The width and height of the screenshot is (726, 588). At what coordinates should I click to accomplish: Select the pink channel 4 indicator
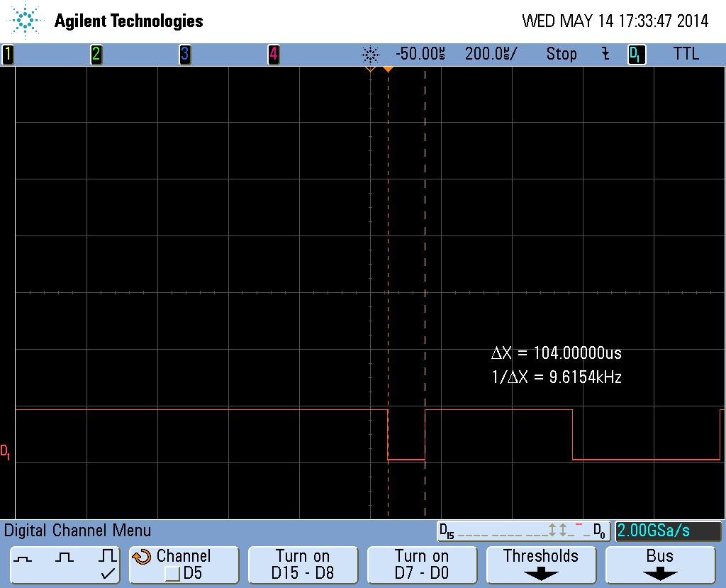273,55
